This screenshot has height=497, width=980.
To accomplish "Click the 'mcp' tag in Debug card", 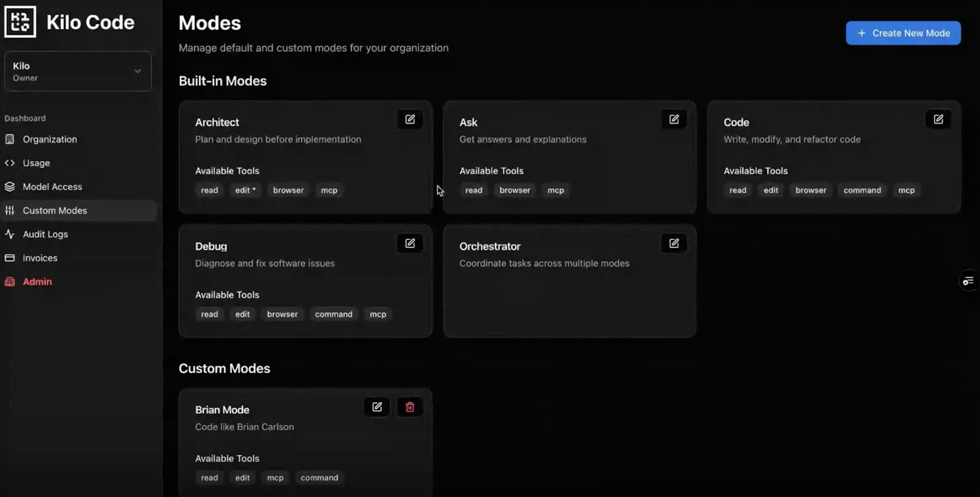I will (378, 315).
